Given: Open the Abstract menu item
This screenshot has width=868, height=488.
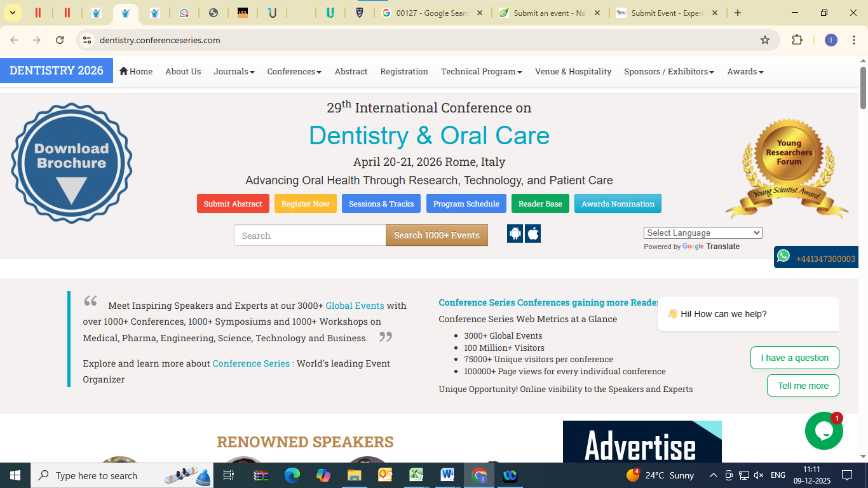Looking at the screenshot, I should pos(351,71).
